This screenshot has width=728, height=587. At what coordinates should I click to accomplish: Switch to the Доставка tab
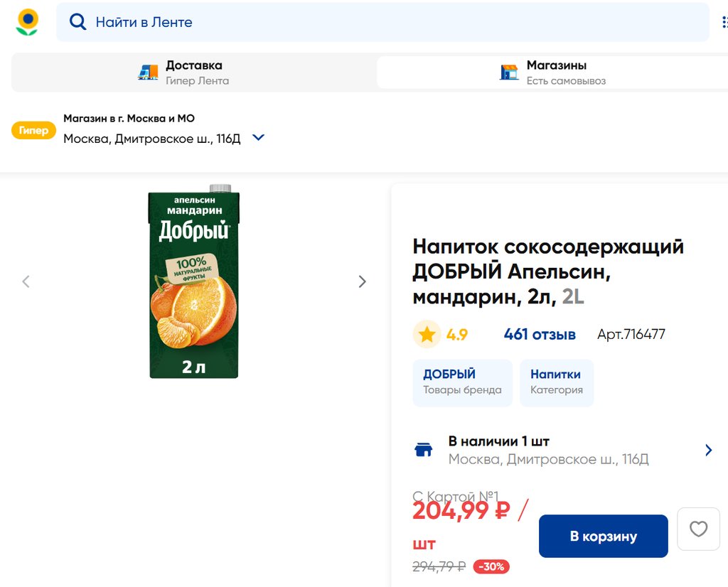[x=193, y=72]
